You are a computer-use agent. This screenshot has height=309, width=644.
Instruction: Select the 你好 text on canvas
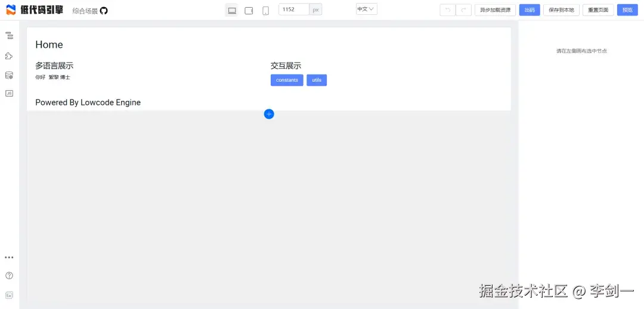point(41,78)
